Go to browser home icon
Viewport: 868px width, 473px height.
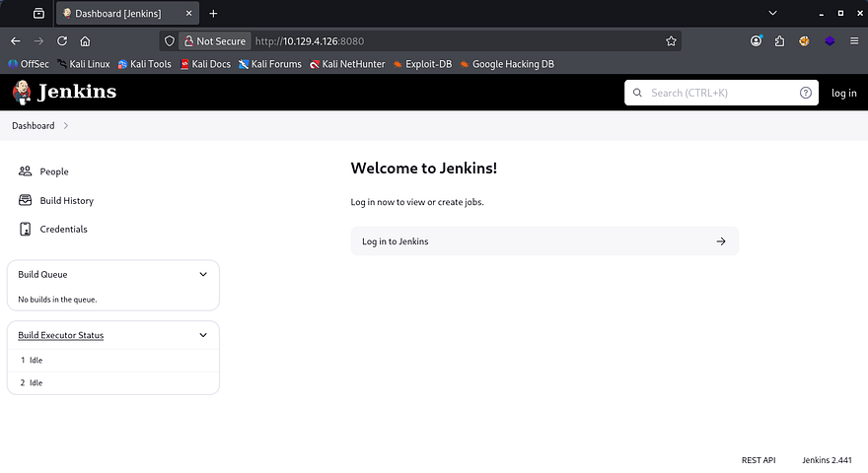pyautogui.click(x=86, y=41)
